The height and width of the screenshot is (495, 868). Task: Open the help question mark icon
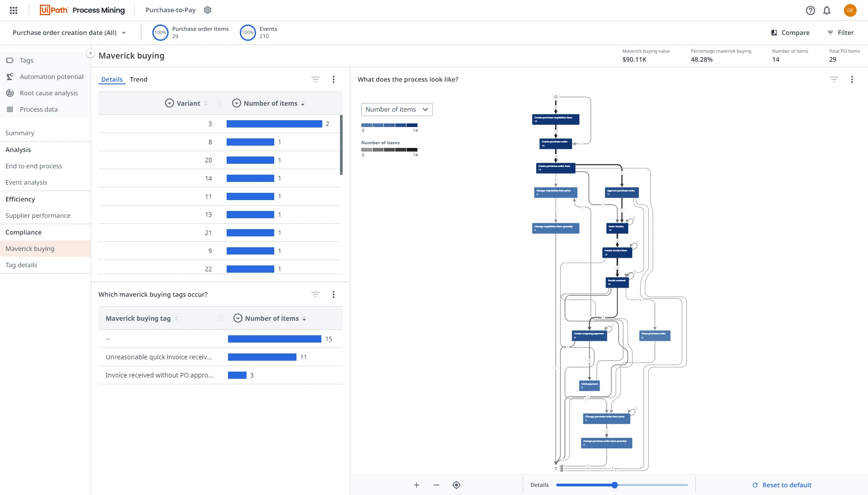point(810,10)
